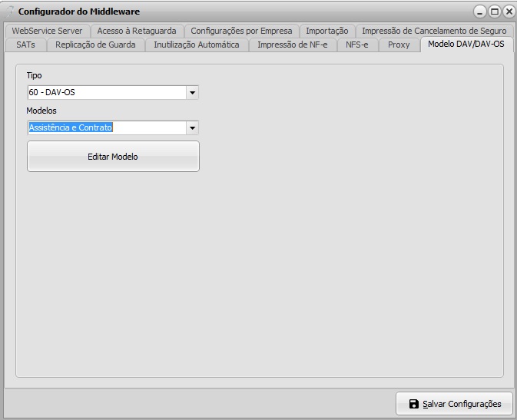Switch to the SATs tab
The height and width of the screenshot is (420, 517).
tap(25, 45)
